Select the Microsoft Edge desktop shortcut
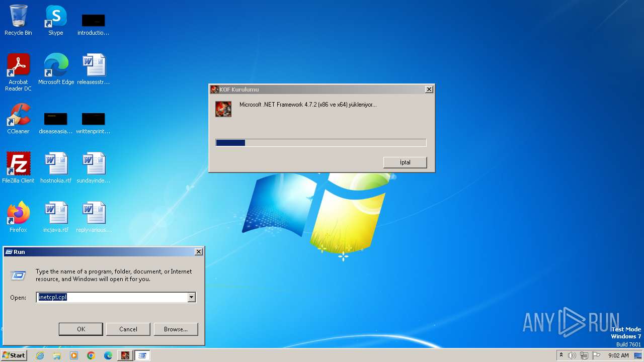 [56, 69]
